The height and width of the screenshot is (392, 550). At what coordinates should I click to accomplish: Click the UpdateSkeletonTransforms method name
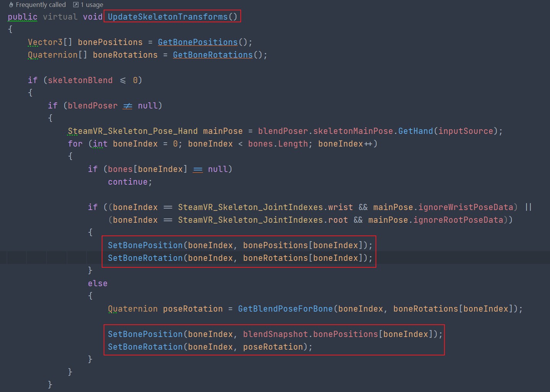pos(168,17)
